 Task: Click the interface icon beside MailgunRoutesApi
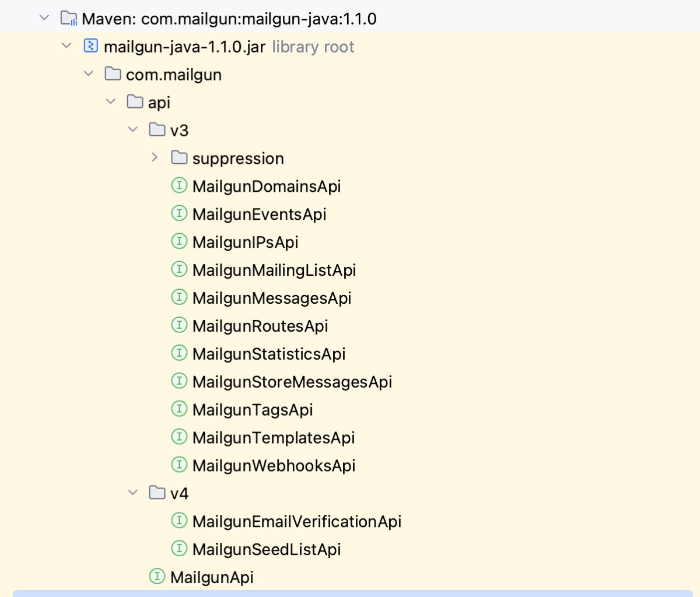pos(179,325)
